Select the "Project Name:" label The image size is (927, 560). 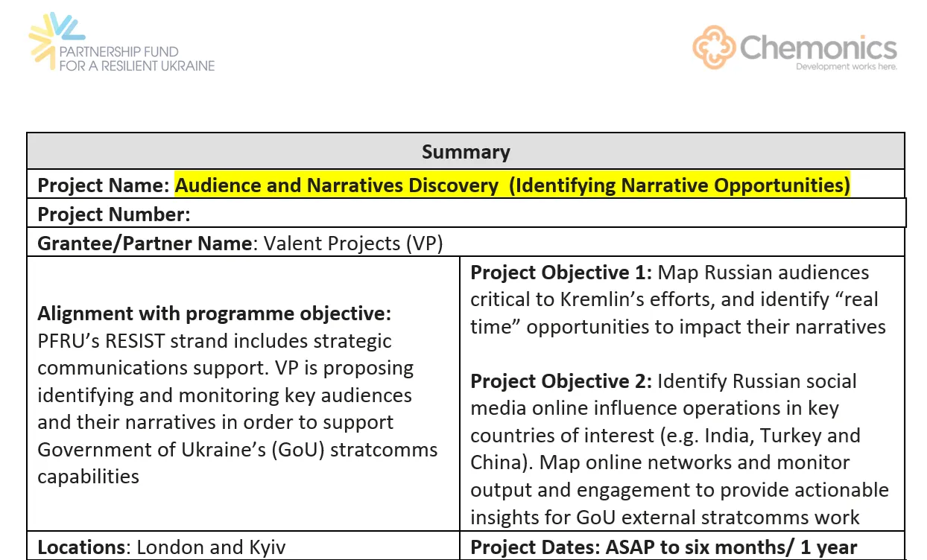coord(104,185)
